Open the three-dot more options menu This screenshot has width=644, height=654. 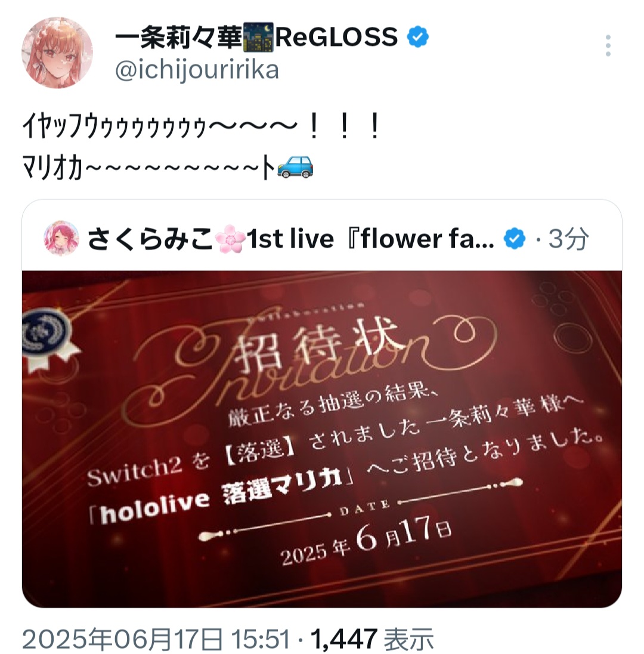pos(608,45)
